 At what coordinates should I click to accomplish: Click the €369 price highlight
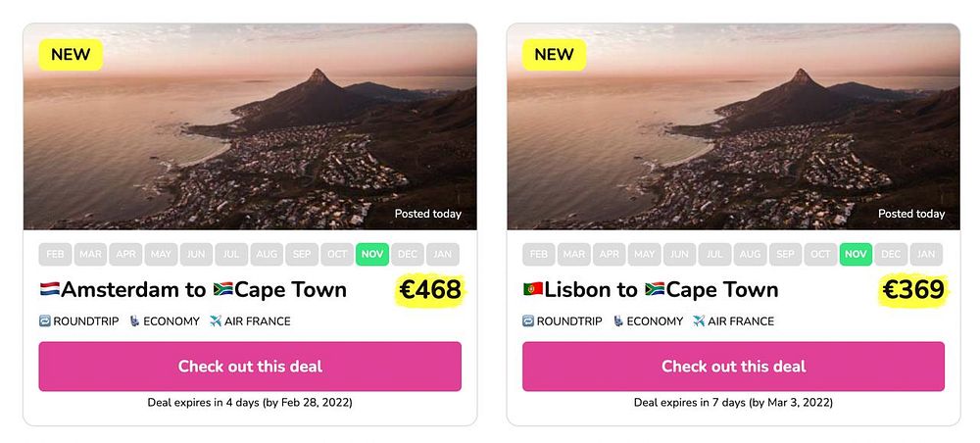coord(913,290)
